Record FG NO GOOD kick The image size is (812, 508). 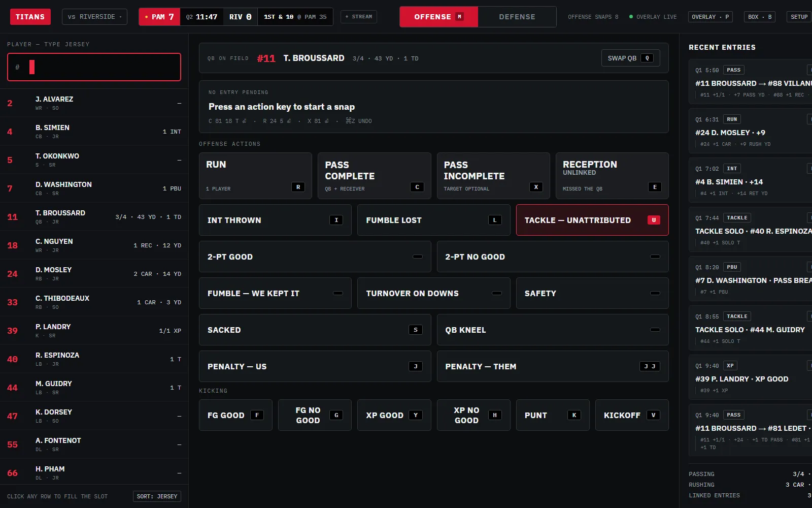click(315, 415)
